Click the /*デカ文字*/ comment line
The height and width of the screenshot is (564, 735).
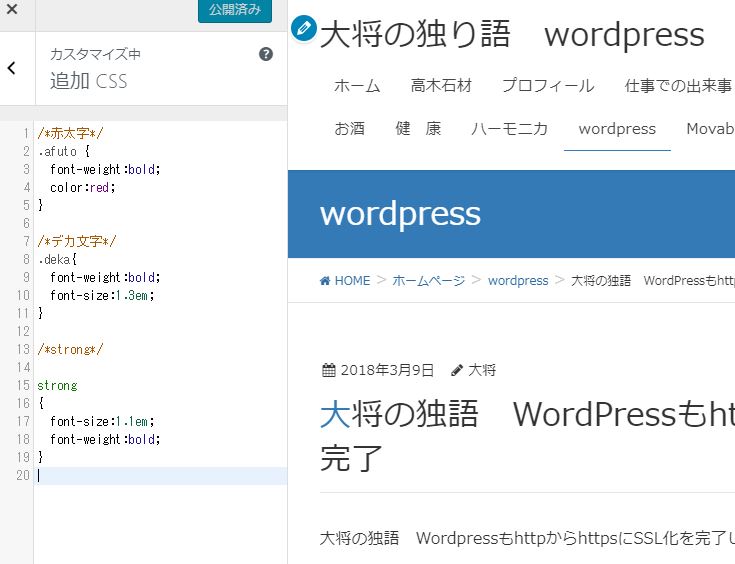[77, 241]
